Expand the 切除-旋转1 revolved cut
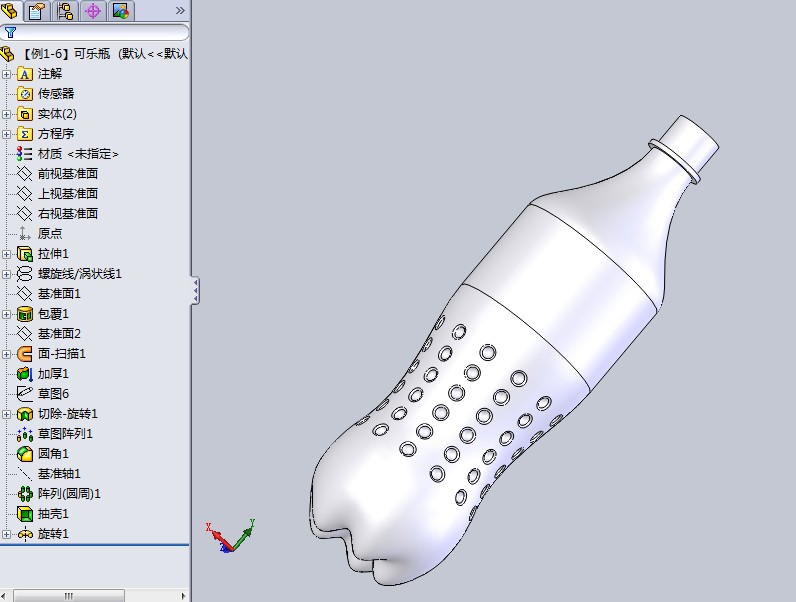 6,414
